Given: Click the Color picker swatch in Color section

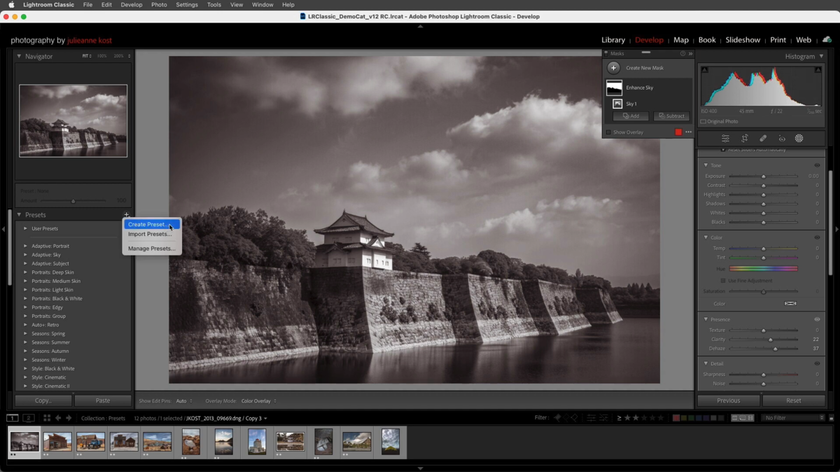Looking at the screenshot, I should (x=790, y=304).
